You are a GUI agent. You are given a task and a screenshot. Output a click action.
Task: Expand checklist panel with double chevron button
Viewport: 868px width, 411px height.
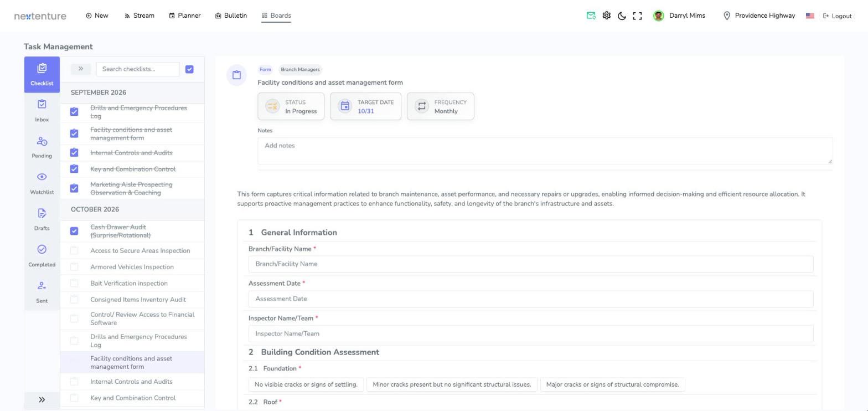pyautogui.click(x=81, y=69)
